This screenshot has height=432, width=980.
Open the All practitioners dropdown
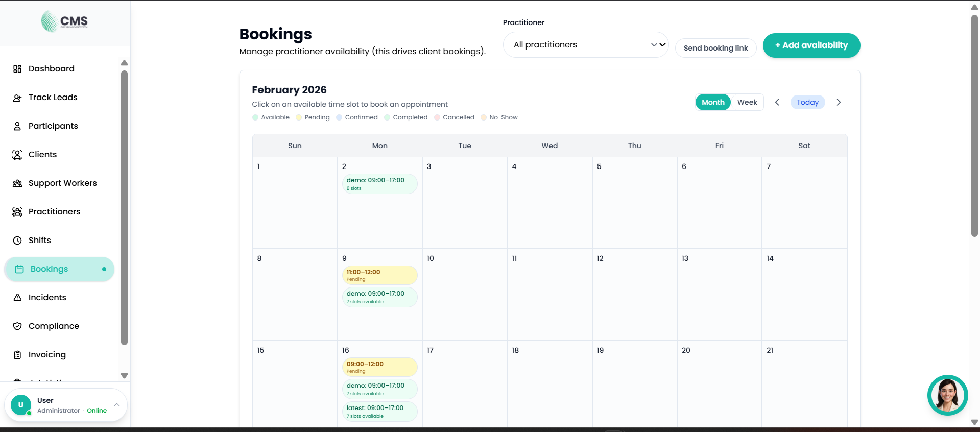click(586, 45)
